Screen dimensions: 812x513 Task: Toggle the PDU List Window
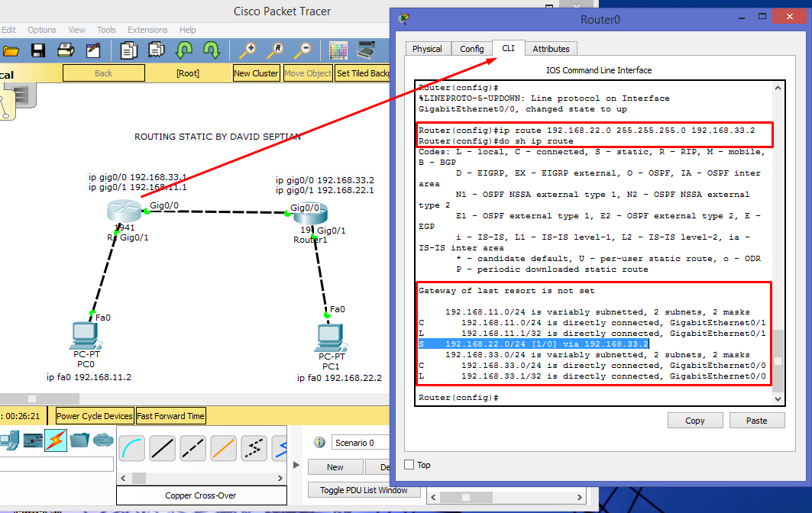(364, 489)
